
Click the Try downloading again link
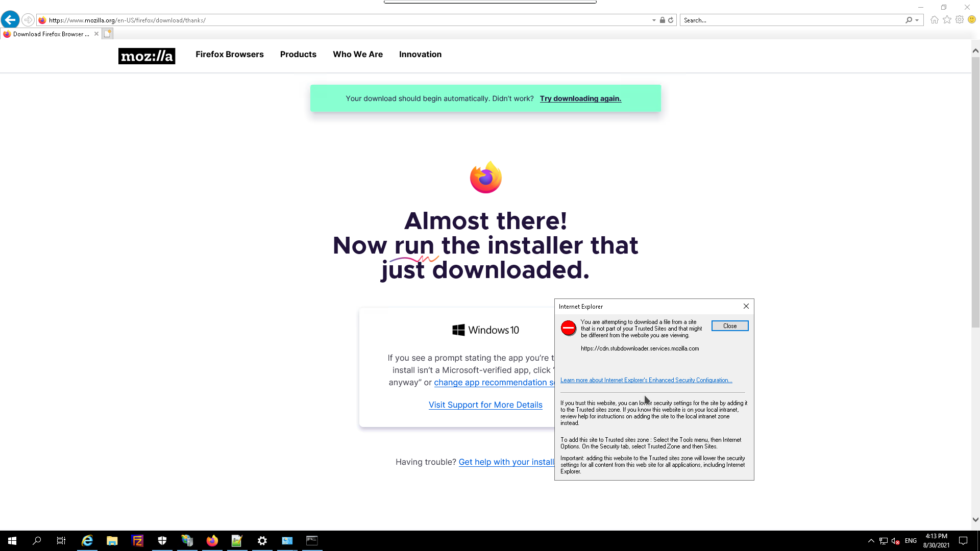tap(580, 98)
